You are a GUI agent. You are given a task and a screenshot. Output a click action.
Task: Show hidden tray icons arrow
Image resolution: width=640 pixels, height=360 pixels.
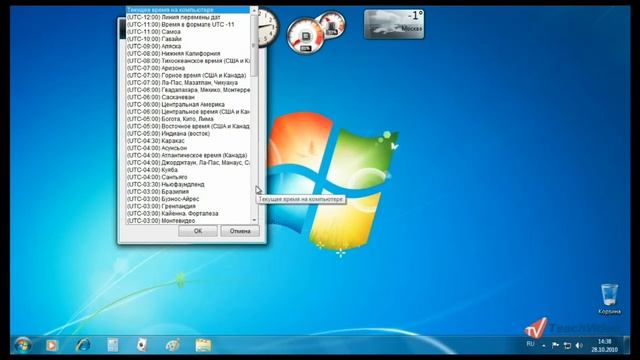coord(544,346)
